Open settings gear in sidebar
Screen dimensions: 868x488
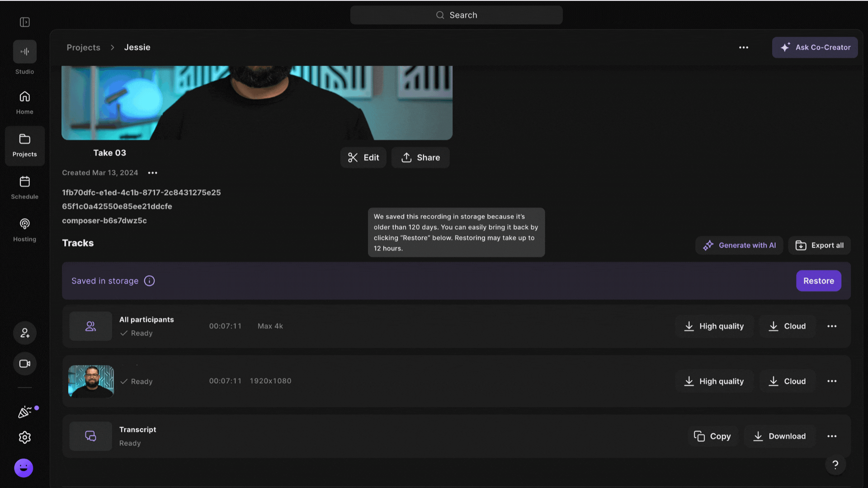[x=25, y=437]
